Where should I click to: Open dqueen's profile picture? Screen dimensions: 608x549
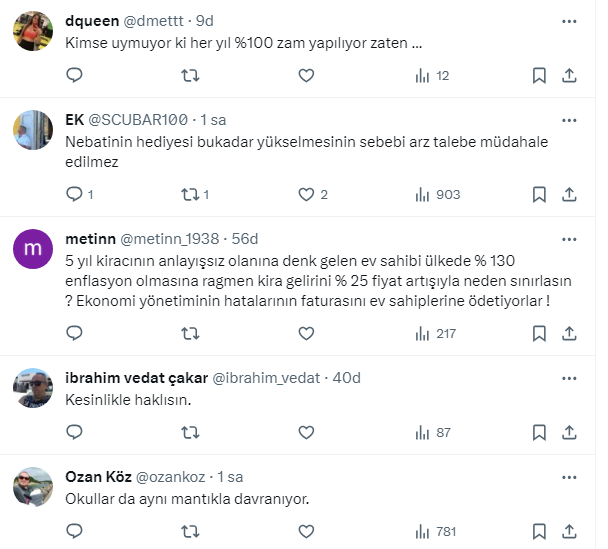[x=33, y=32]
